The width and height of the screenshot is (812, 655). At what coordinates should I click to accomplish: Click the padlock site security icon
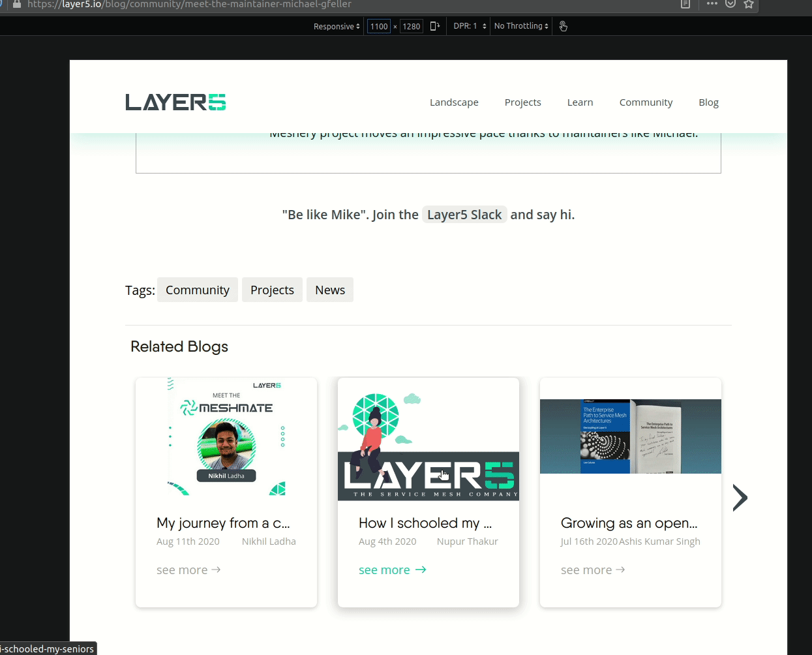[x=17, y=4]
